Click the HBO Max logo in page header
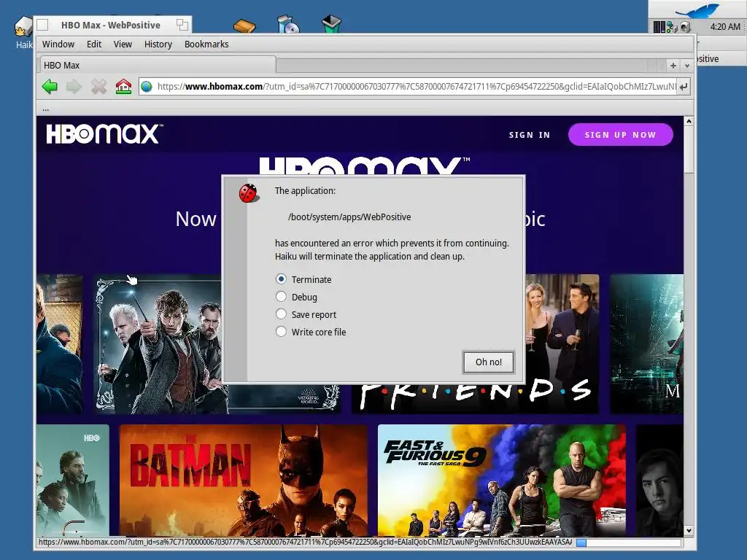The height and width of the screenshot is (560, 747). (x=104, y=134)
